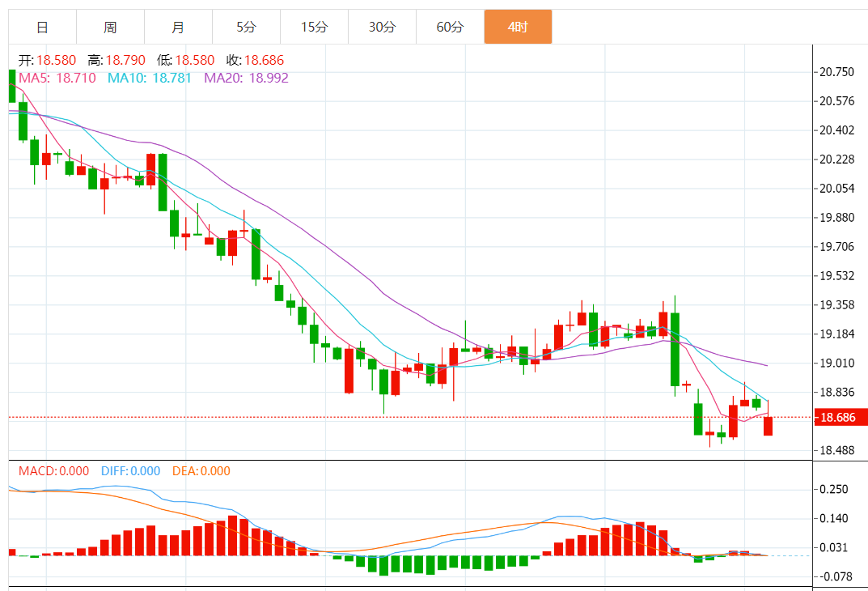Click the 19.880 price axis label
This screenshot has height=591, width=868.
836,217
